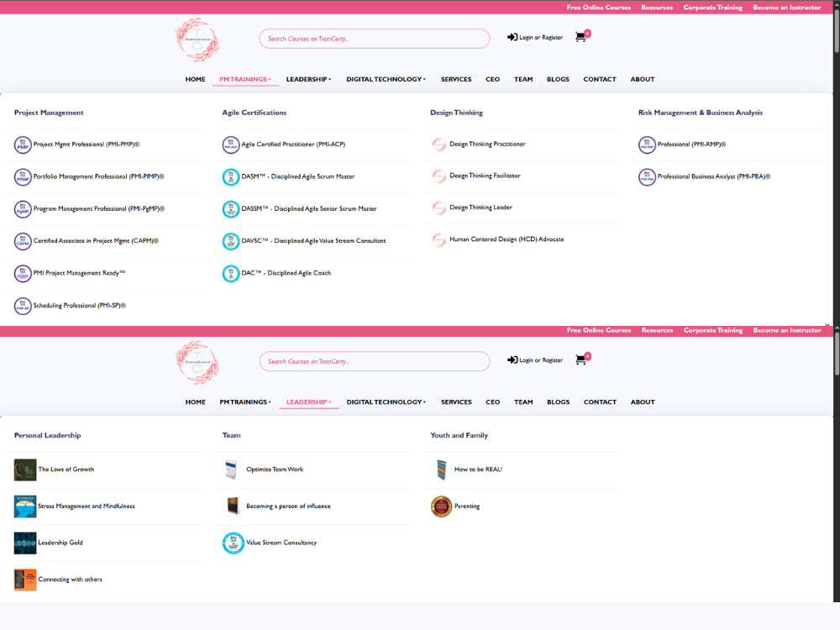
Task: Focus the search field in the view showing Project Management menu
Action: [x=375, y=39]
